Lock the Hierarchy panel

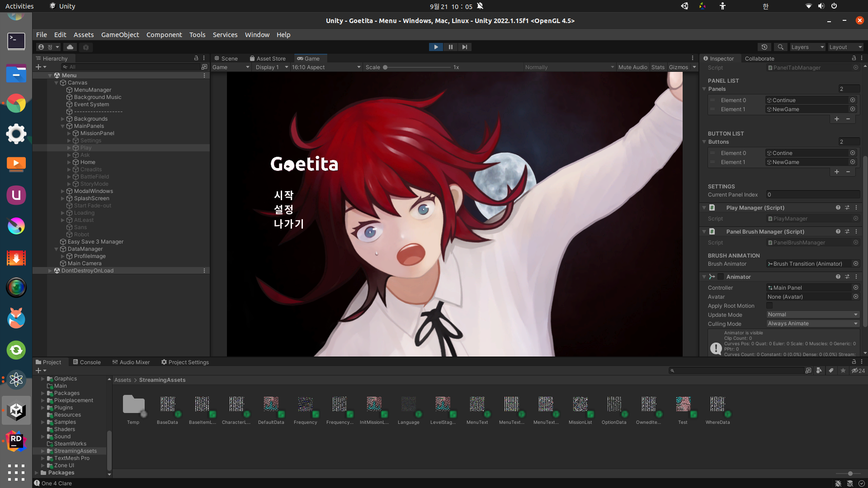tap(196, 58)
